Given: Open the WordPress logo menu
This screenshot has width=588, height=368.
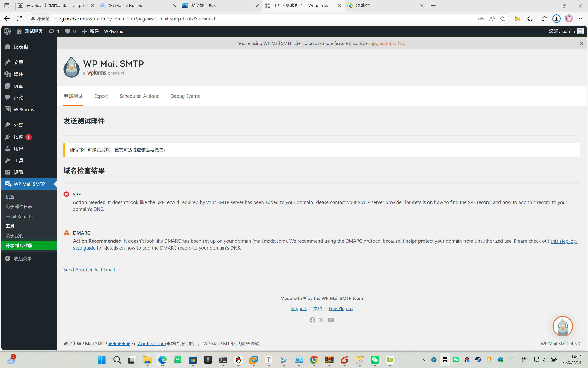Looking at the screenshot, I should coord(7,31).
